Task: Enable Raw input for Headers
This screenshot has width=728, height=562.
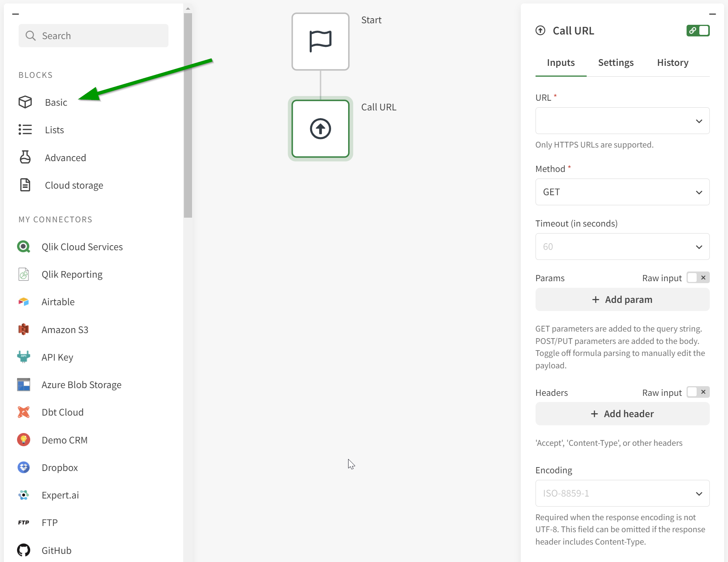Action: pyautogui.click(x=698, y=392)
